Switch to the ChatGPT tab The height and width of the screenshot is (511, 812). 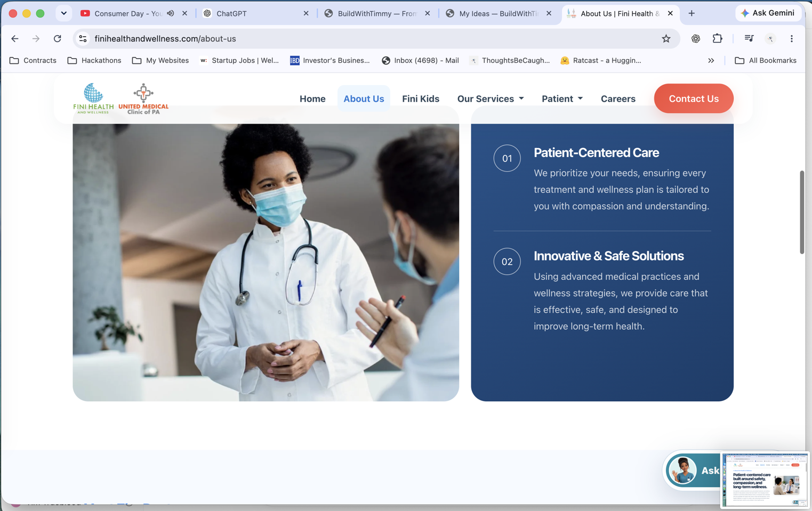256,13
